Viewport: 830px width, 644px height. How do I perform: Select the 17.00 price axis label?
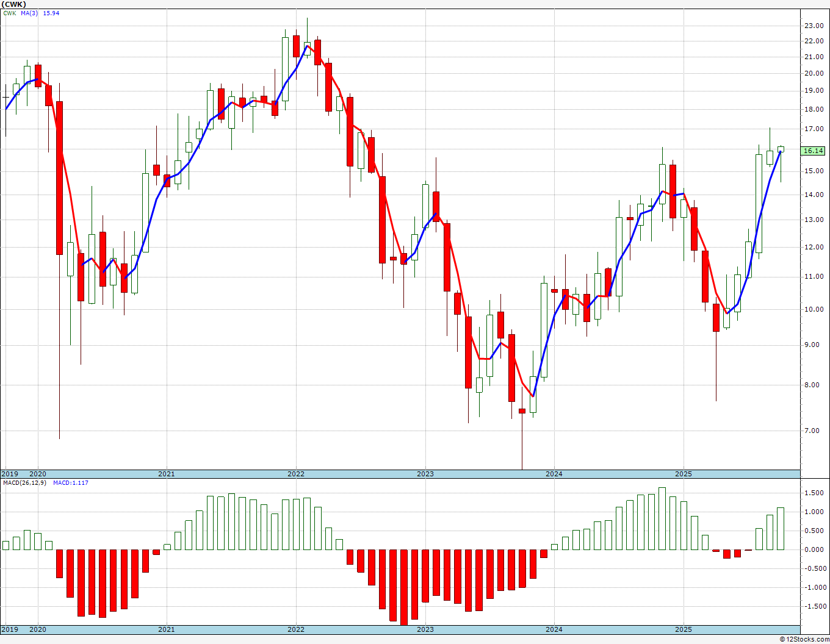[814, 129]
